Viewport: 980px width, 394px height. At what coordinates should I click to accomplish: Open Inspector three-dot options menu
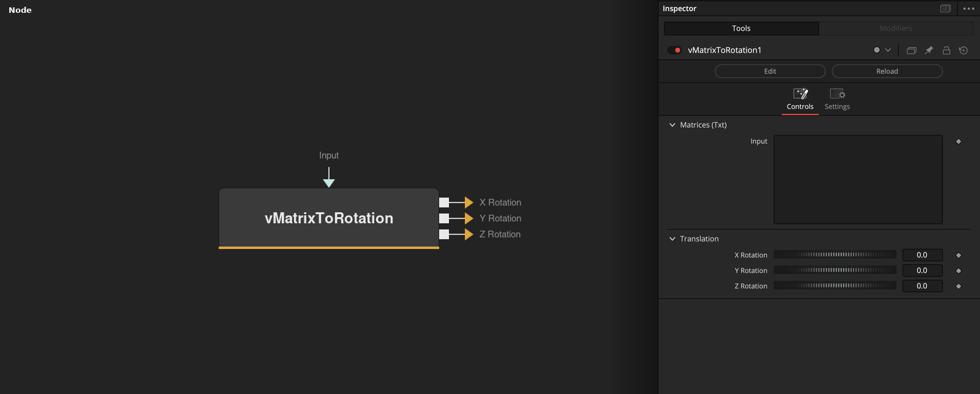[x=968, y=9]
